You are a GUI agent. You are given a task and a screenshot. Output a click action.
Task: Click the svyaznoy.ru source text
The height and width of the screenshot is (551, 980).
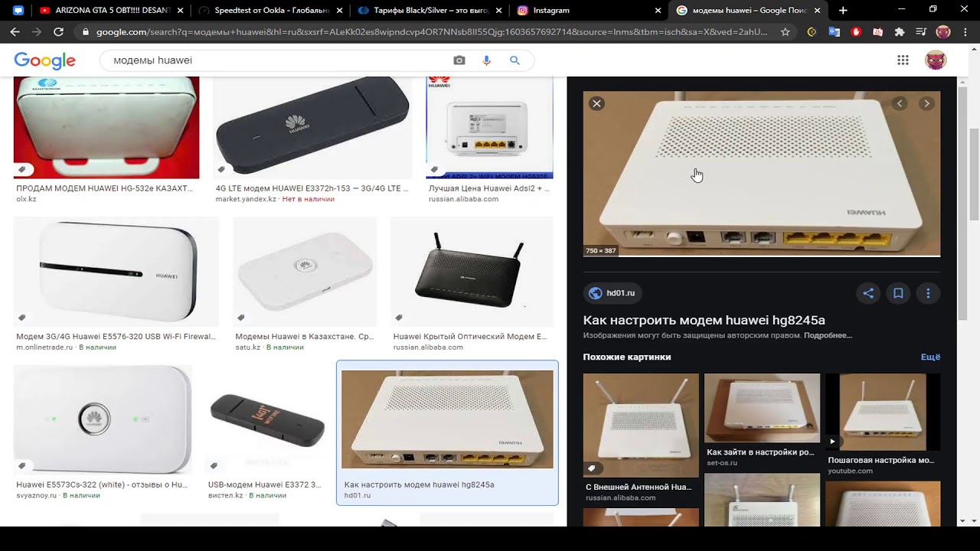coord(37,496)
